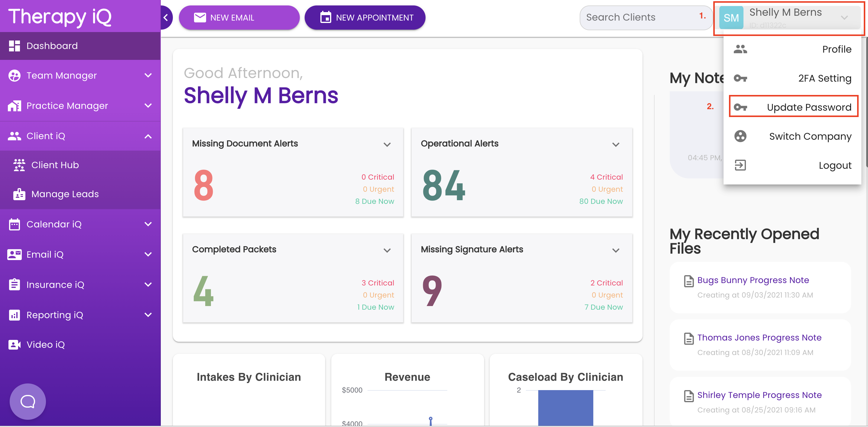Click the Dashboard grid icon
868x427 pixels.
point(14,46)
